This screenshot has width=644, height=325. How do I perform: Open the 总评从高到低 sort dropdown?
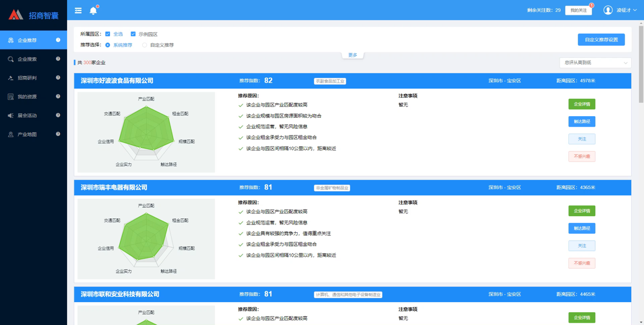point(595,63)
